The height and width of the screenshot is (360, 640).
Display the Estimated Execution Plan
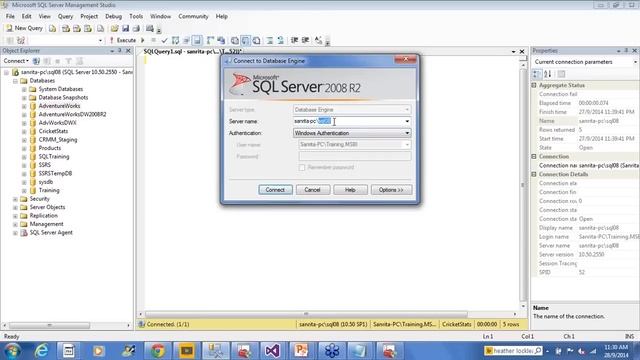point(176,40)
